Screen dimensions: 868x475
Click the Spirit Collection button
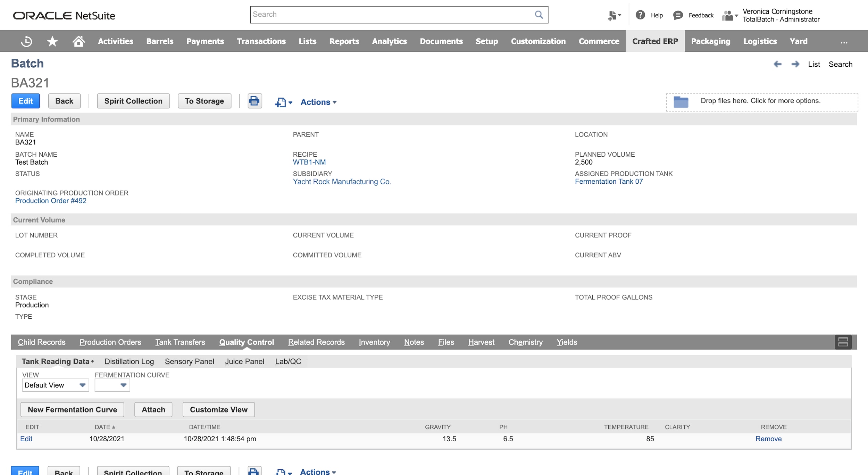coord(133,101)
